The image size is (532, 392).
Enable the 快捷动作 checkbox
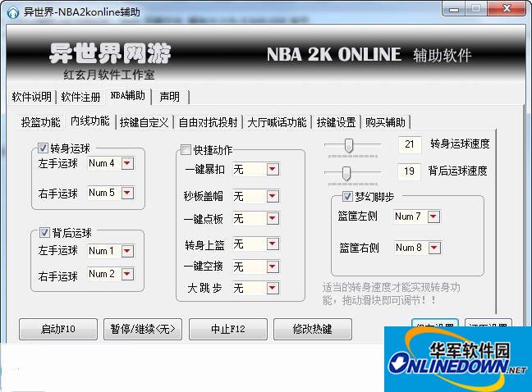pyautogui.click(x=186, y=149)
